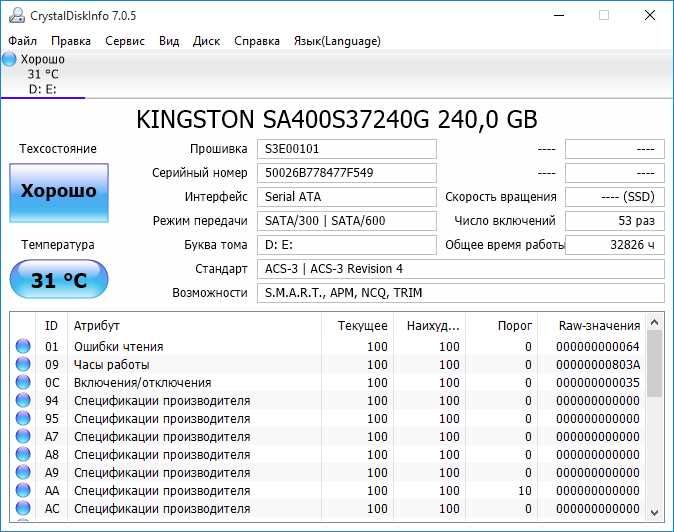Open the Вид menu

[169, 41]
